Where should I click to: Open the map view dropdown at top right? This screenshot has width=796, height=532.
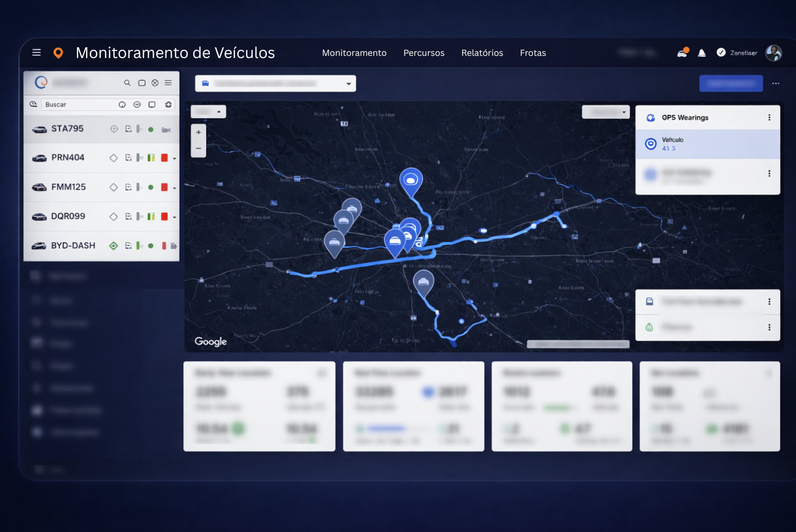pyautogui.click(x=606, y=111)
